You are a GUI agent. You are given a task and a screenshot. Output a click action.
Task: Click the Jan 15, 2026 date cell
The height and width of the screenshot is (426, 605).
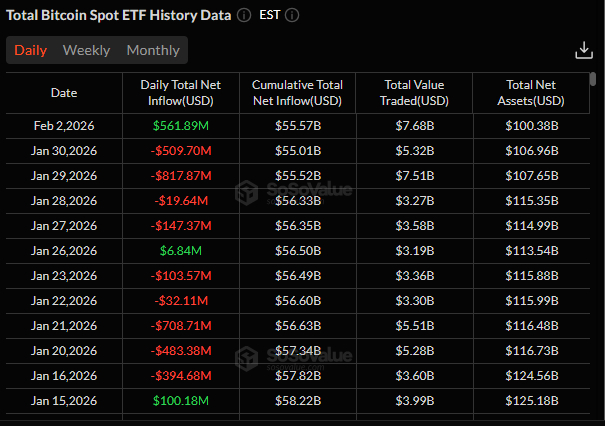pos(64,400)
